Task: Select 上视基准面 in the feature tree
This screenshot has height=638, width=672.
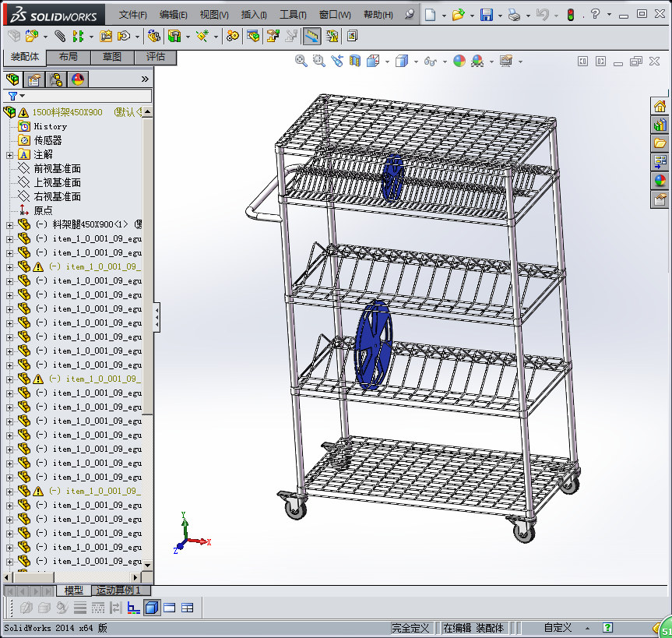Action: (x=57, y=182)
